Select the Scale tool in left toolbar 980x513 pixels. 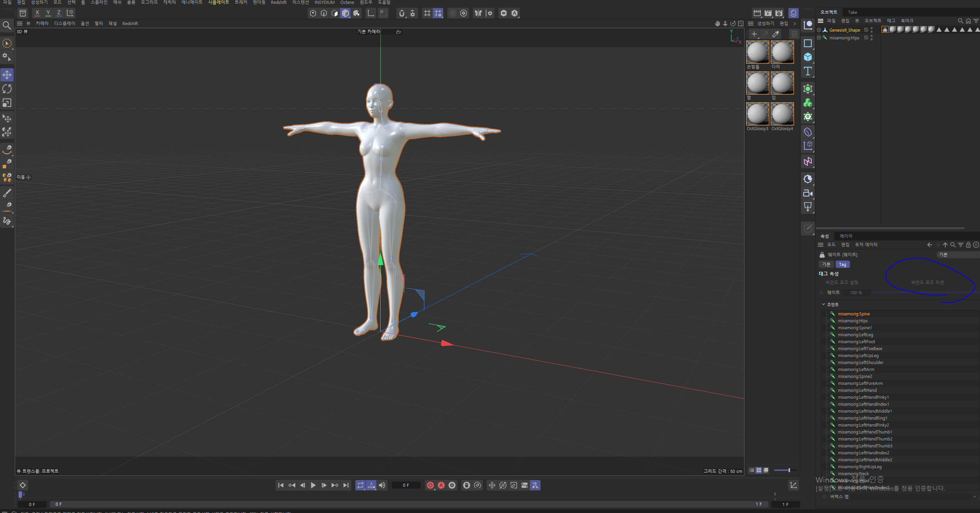pos(7,103)
